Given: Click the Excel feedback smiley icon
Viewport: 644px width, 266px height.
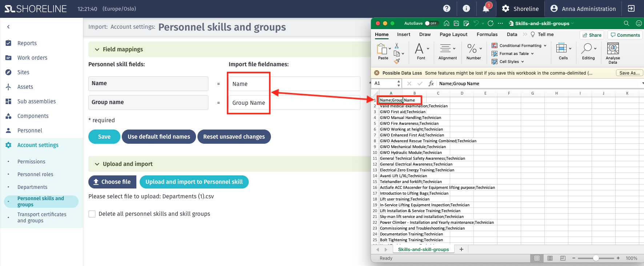Looking at the screenshot, I should tap(639, 23).
